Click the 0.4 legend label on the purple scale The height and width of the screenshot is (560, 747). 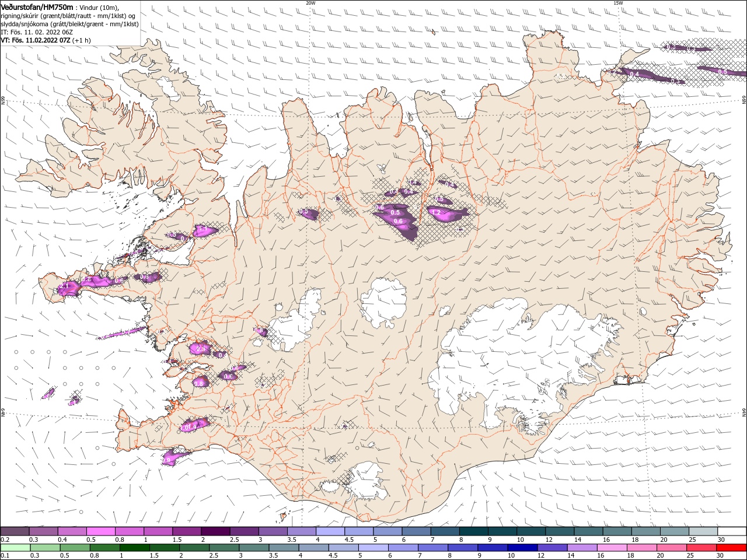click(62, 540)
